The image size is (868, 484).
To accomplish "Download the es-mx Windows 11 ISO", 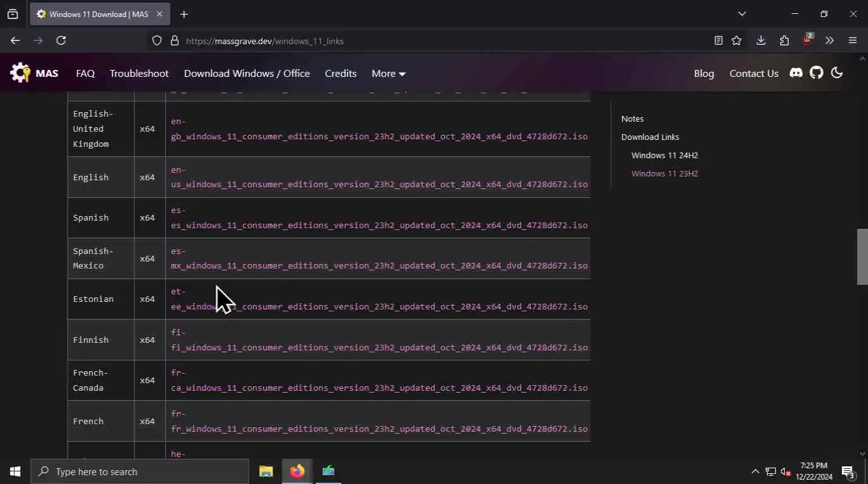I will (379, 258).
